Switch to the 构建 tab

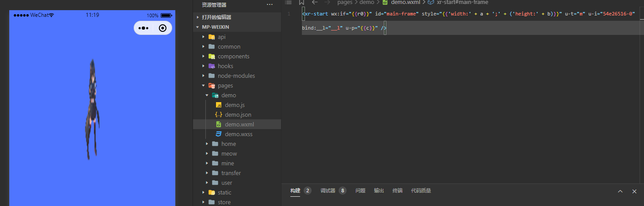pyautogui.click(x=295, y=191)
